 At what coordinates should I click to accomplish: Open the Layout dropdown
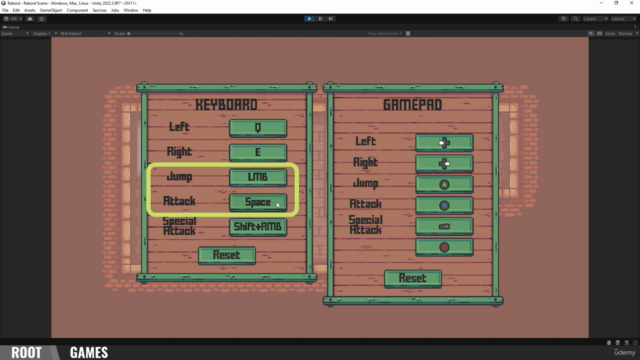pyautogui.click(x=623, y=19)
